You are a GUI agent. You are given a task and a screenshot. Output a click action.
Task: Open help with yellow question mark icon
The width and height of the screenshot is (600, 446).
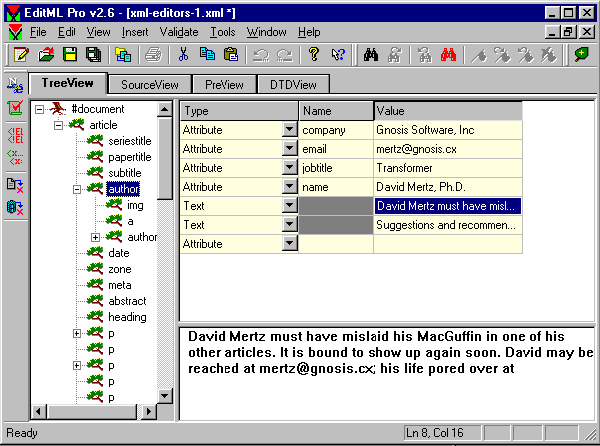tap(314, 54)
